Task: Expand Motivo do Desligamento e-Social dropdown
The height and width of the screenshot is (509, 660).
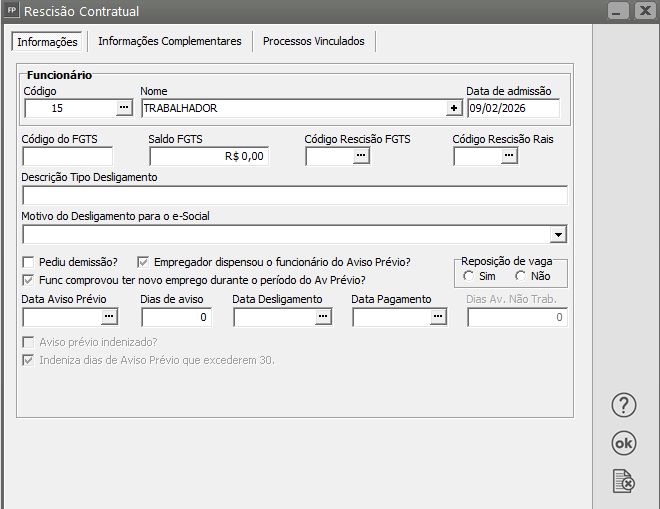Action: point(558,235)
